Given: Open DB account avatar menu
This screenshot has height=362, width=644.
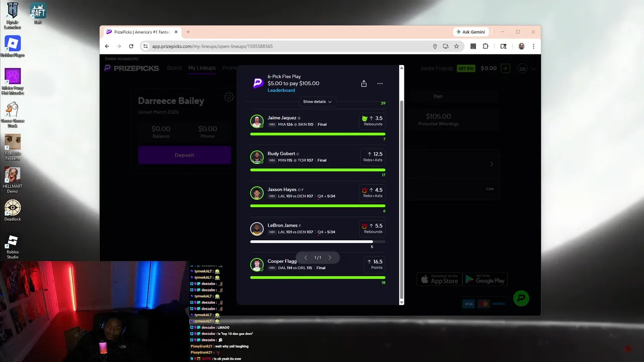Looking at the screenshot, I should click(523, 68).
